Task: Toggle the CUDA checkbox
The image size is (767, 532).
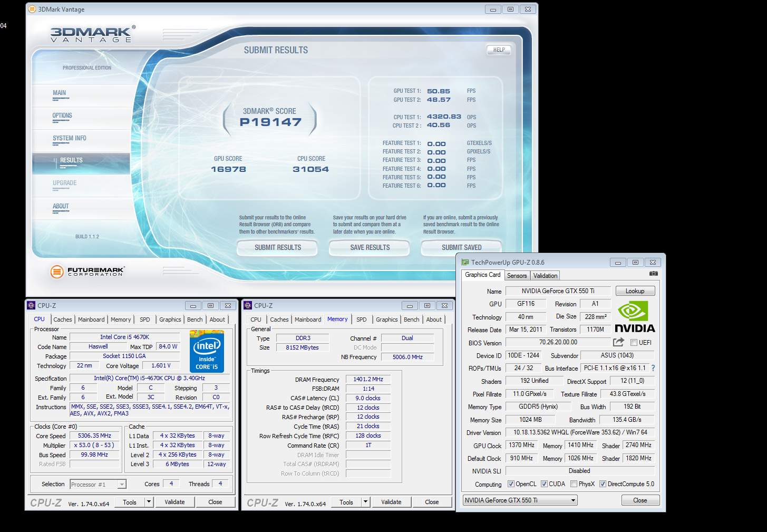Action: pos(544,484)
